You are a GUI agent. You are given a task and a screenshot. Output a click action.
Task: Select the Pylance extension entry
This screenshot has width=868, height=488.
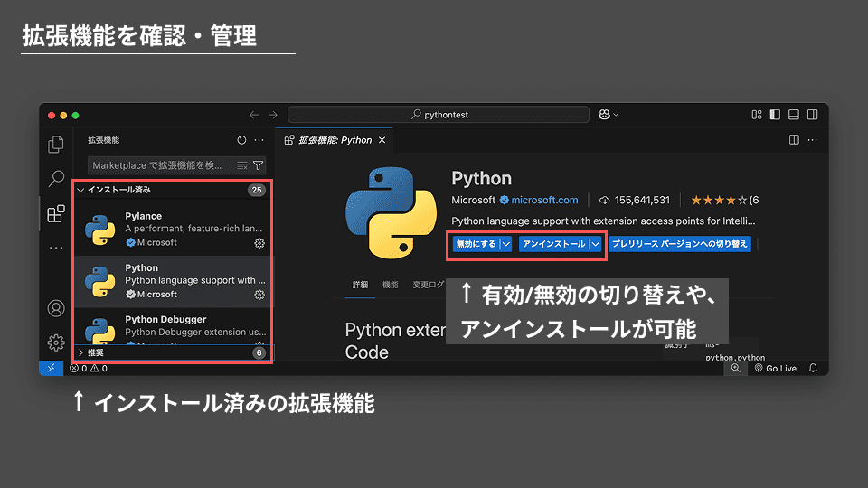click(173, 229)
